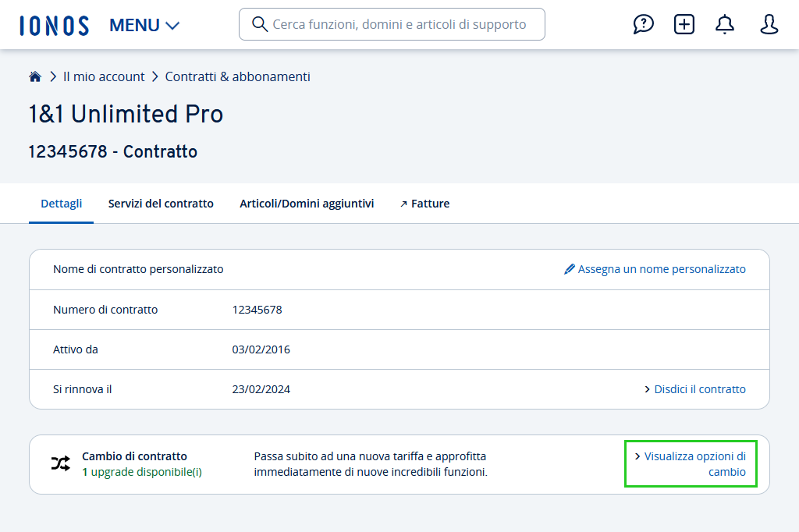
Task: Open 'Contratti & abbonamenti' breadcrumb link
Action: pos(237,76)
